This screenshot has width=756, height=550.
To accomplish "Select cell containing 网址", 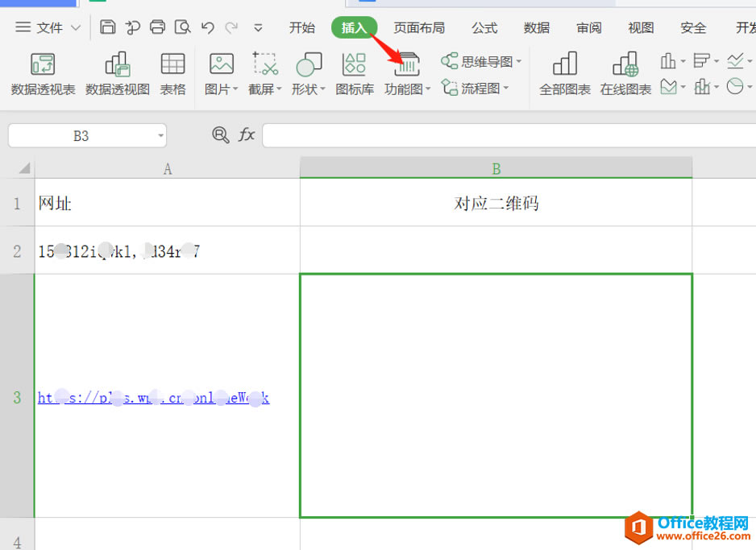I will point(168,203).
